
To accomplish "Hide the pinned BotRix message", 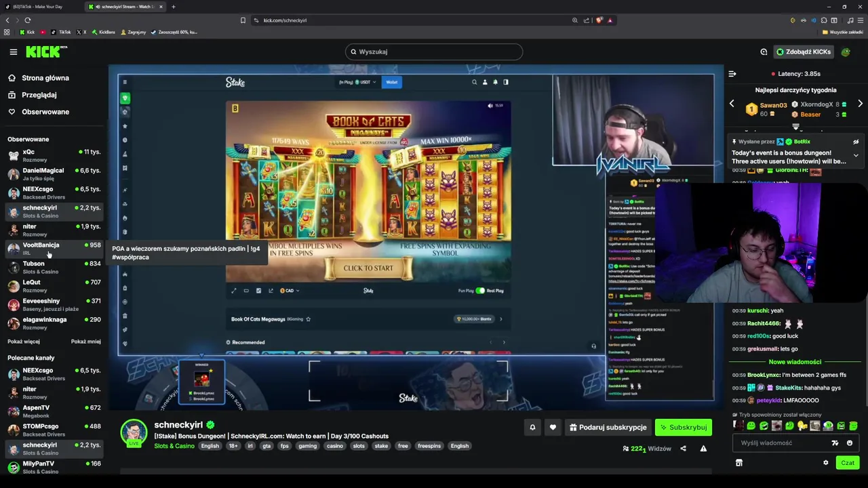I will tap(856, 142).
